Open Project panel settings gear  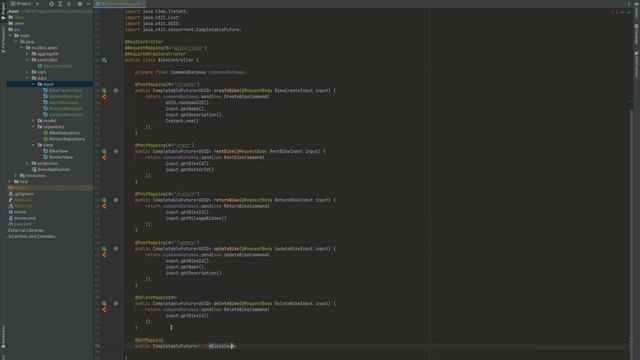coord(80,4)
